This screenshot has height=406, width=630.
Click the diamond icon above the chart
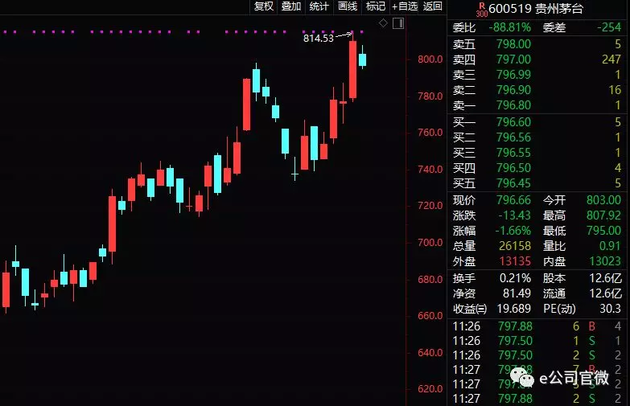[x=383, y=23]
